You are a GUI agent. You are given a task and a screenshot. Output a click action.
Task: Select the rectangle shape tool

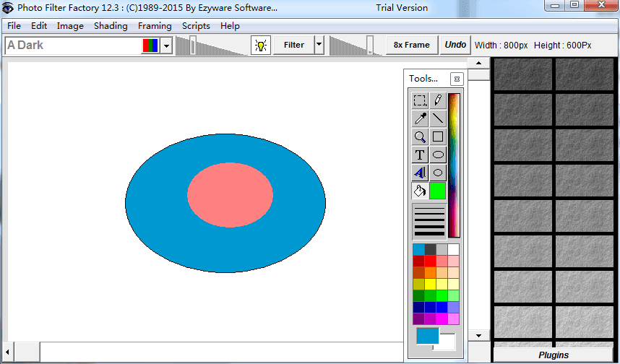tap(438, 136)
